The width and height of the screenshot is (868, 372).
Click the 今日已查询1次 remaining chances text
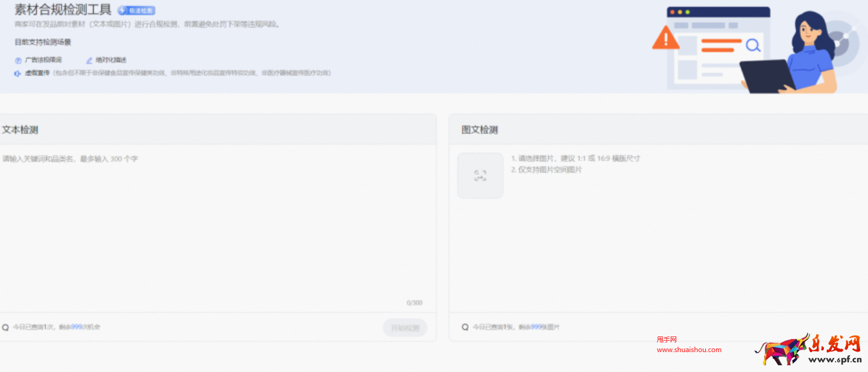57,327
